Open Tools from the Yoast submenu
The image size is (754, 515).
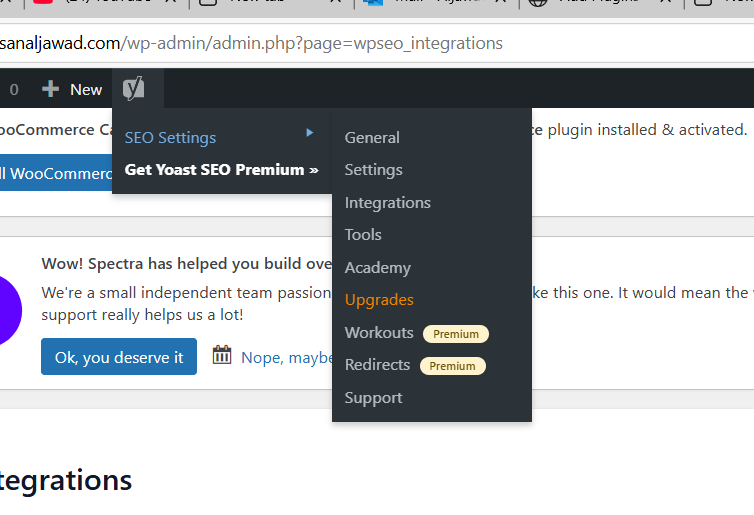[x=363, y=235]
